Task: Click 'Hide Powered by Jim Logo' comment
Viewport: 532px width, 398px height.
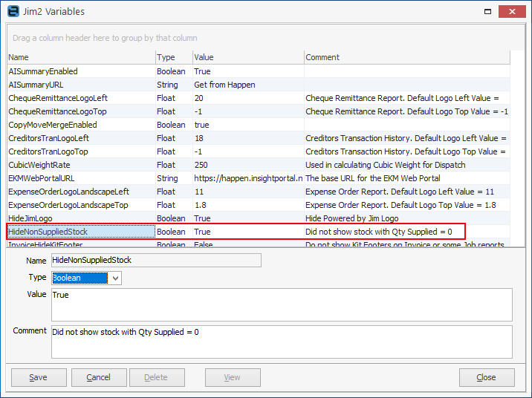Action: click(407, 218)
